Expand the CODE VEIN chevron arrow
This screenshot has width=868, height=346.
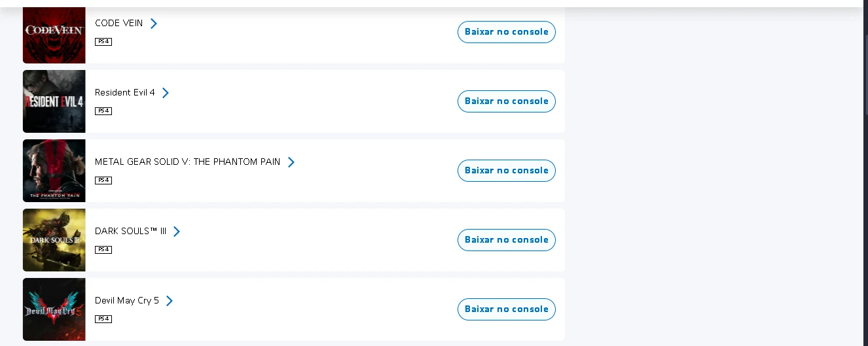(154, 24)
